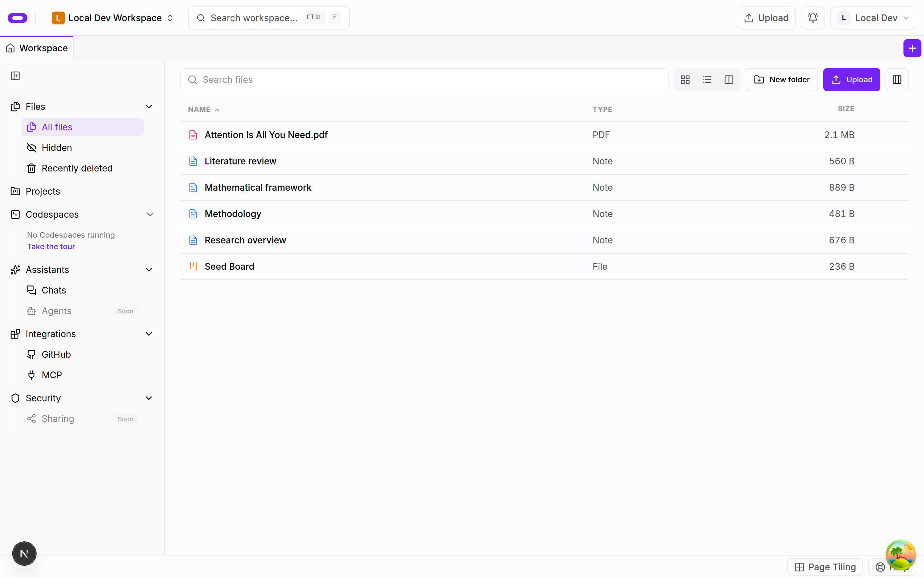Switch to split column view
The height and width of the screenshot is (578, 924).
[729, 80]
